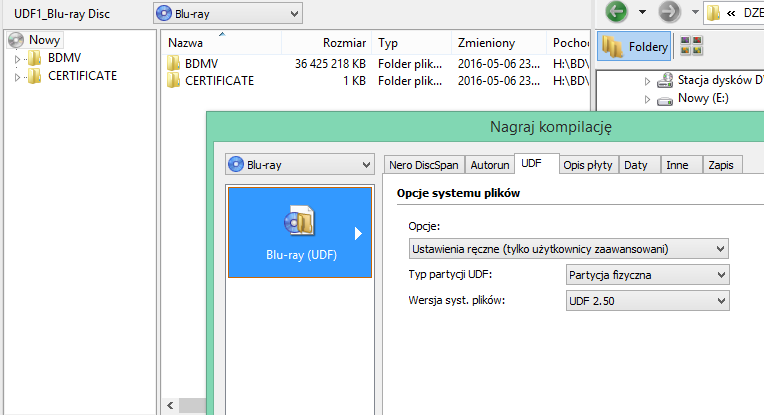This screenshot has width=764, height=415.
Task: Select Stacja dysków drive icon
Action: coord(665,80)
